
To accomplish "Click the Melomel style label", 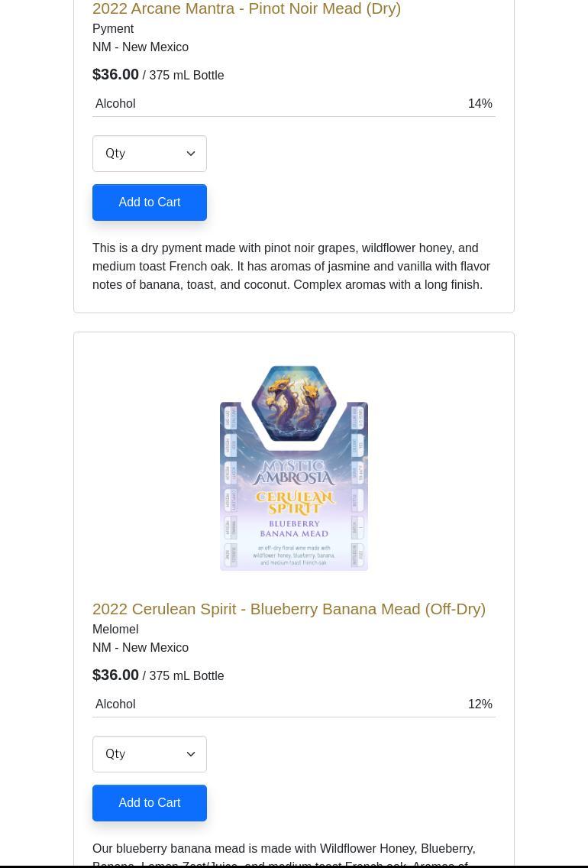I will point(115,630).
